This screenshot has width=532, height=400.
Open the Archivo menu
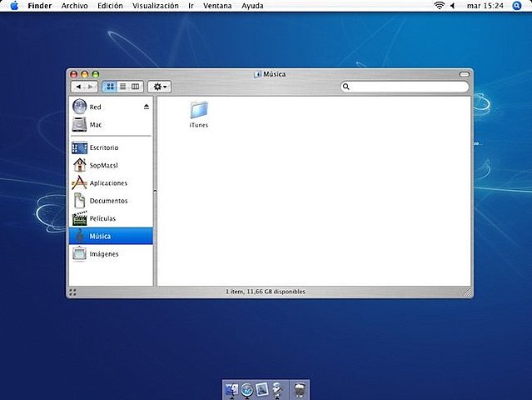point(74,6)
